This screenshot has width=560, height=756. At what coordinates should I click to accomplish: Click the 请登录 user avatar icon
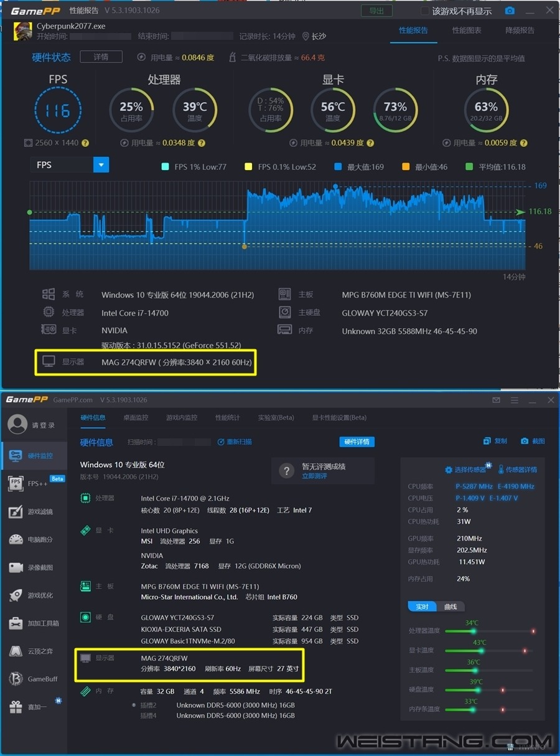coord(17,425)
